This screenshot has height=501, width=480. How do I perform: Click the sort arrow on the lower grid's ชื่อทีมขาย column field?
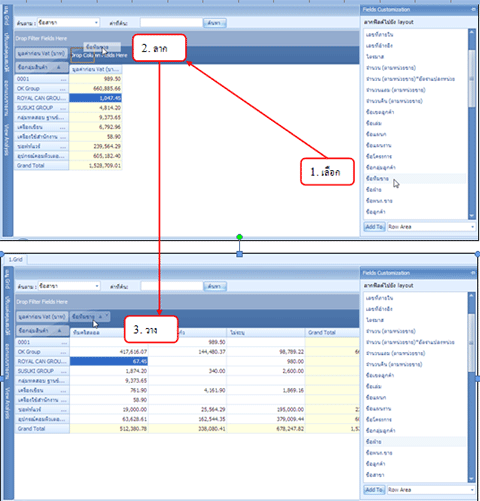click(x=100, y=316)
